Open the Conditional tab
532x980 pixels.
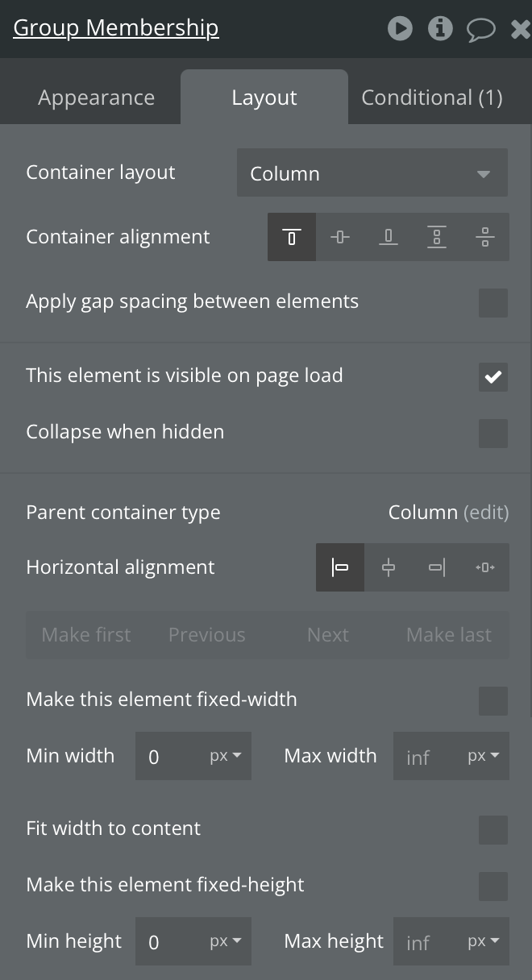click(x=431, y=98)
